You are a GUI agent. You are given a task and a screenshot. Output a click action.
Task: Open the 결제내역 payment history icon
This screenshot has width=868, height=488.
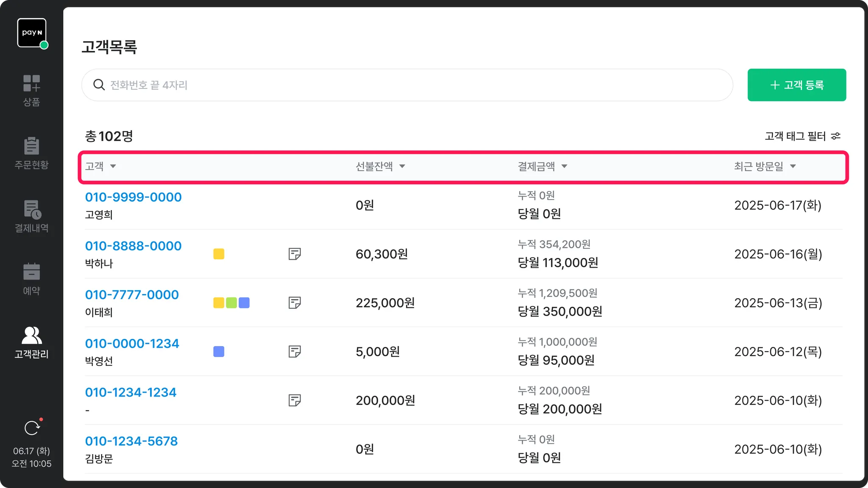pos(31,210)
